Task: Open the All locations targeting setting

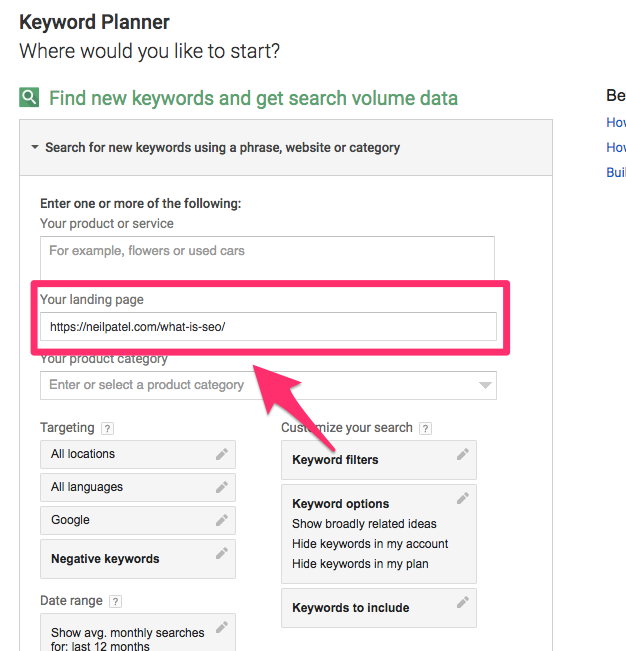Action: pyautogui.click(x=125, y=454)
